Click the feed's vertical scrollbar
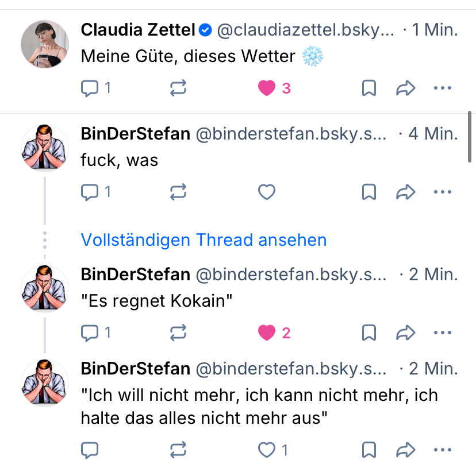476x475 pixels. point(471,138)
